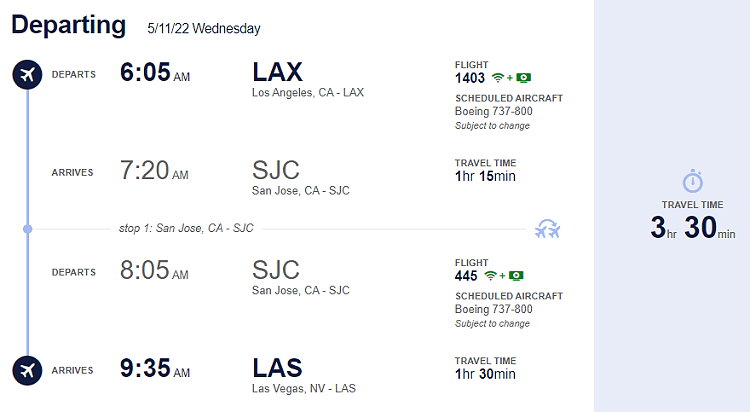This screenshot has width=750, height=412.
Task: Click the stop 1 dot on timeline
Action: coord(28,229)
